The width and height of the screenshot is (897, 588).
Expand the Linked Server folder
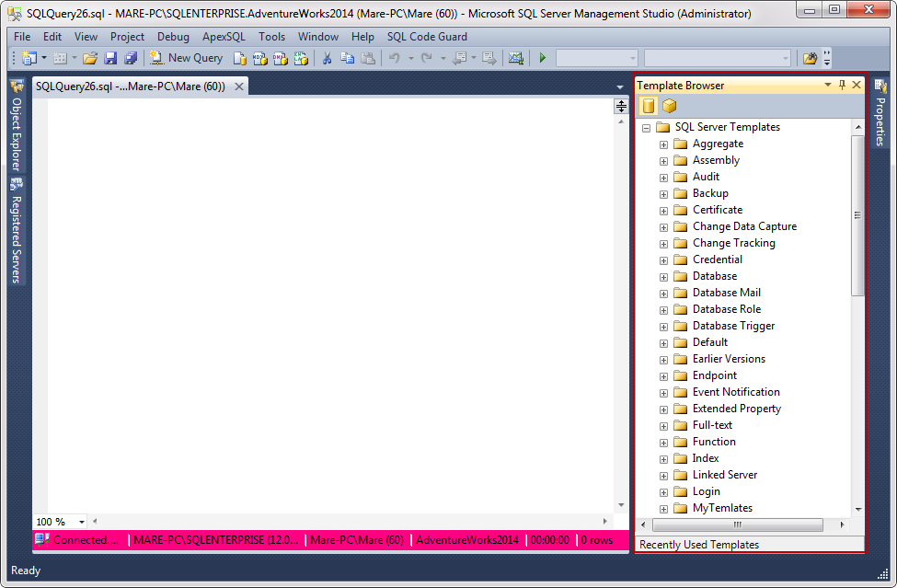(x=663, y=476)
